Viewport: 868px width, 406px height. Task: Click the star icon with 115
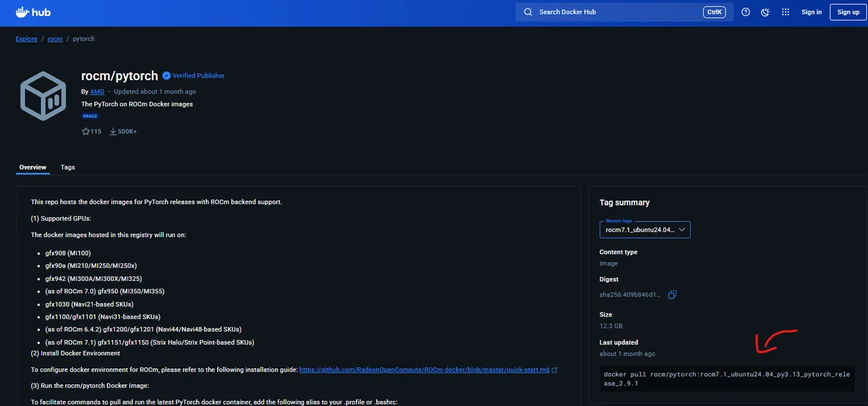[86, 132]
